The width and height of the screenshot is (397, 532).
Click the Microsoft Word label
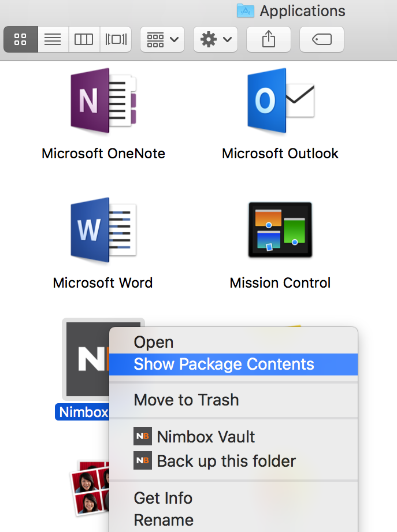pos(103,283)
